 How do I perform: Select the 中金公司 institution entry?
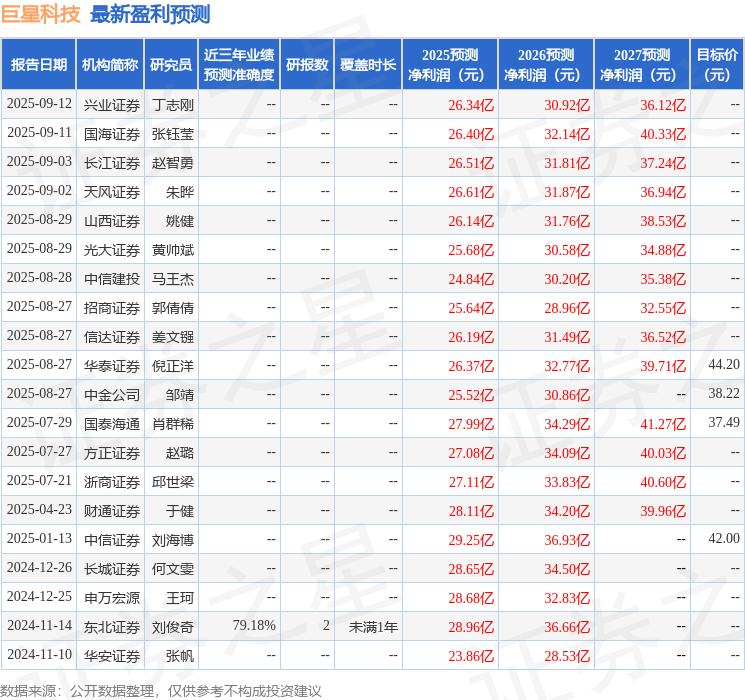coord(111,395)
